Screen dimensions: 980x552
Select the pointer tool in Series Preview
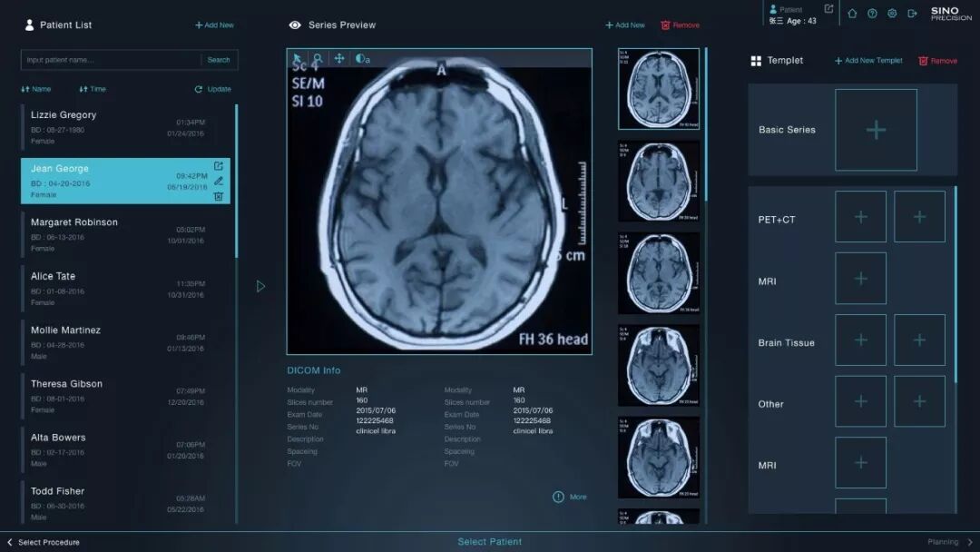pos(298,59)
